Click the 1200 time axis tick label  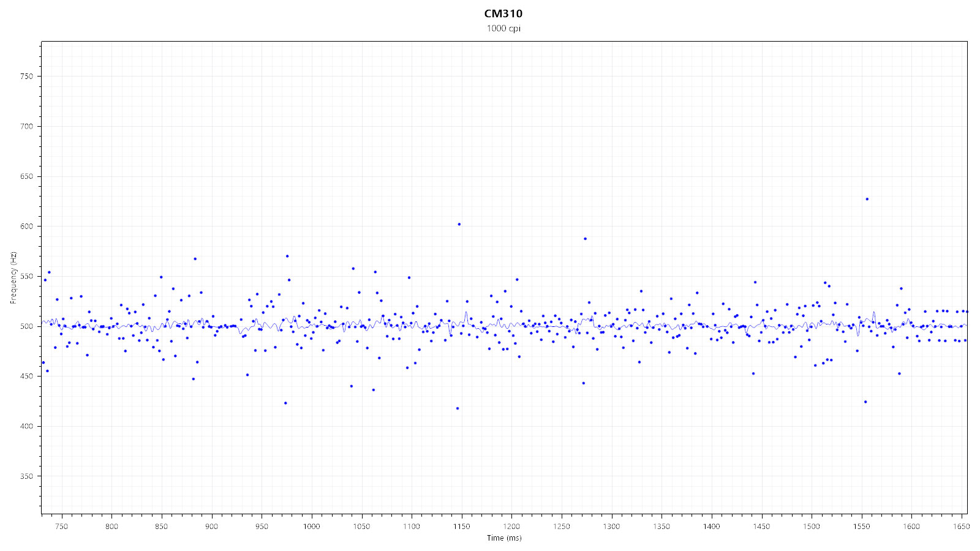click(x=511, y=527)
